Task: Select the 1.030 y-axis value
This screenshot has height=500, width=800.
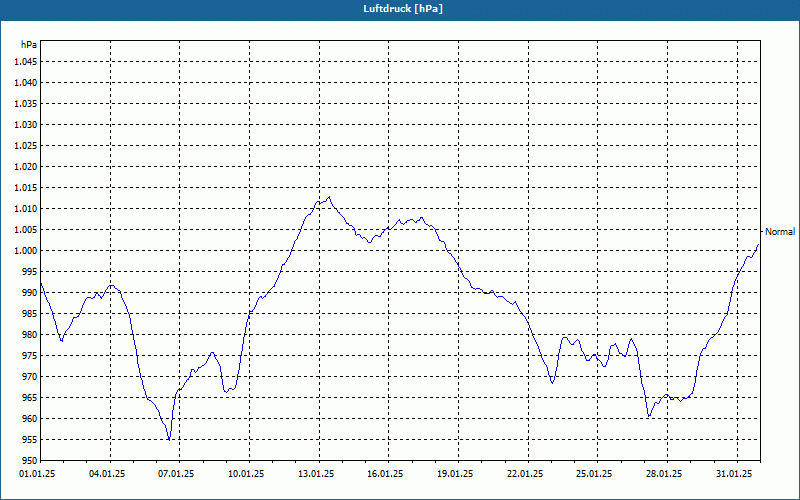Action: click(27, 124)
